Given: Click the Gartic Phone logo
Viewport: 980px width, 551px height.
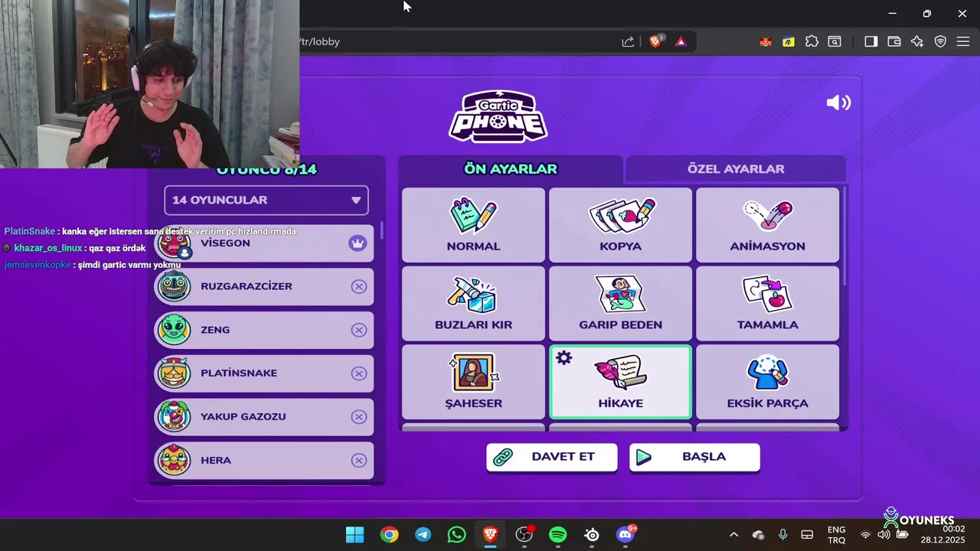Looking at the screenshot, I should (498, 116).
